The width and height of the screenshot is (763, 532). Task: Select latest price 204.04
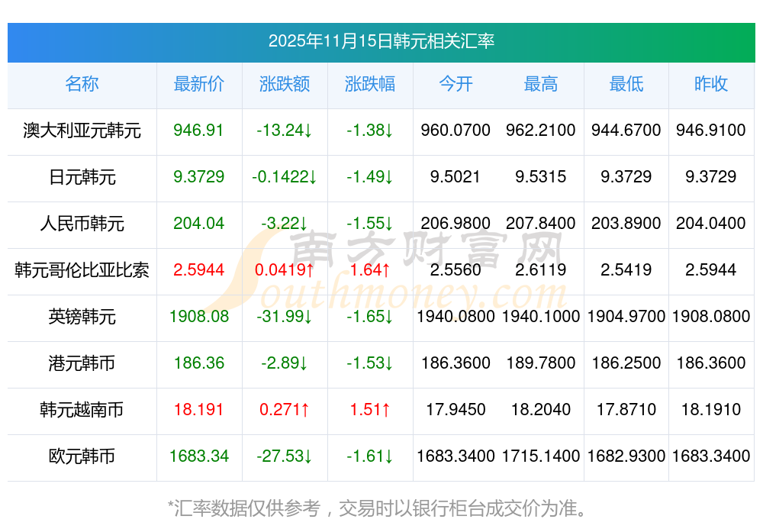[198, 224]
